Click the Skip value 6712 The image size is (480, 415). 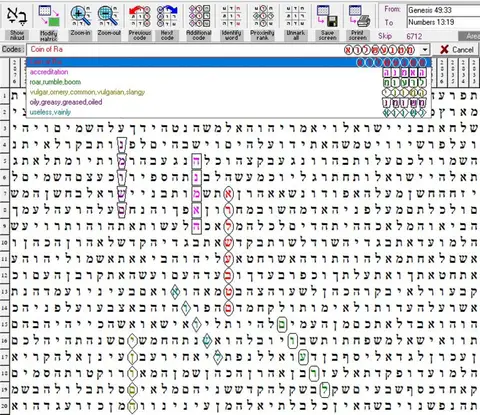coord(414,36)
